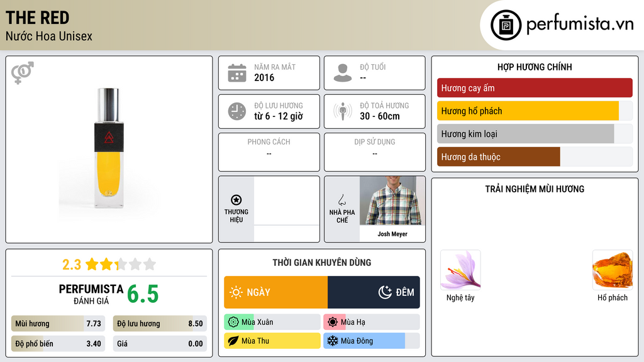The image size is (644, 362).
Task: Click the Josh Meyer perfumer photo
Action: (x=392, y=200)
